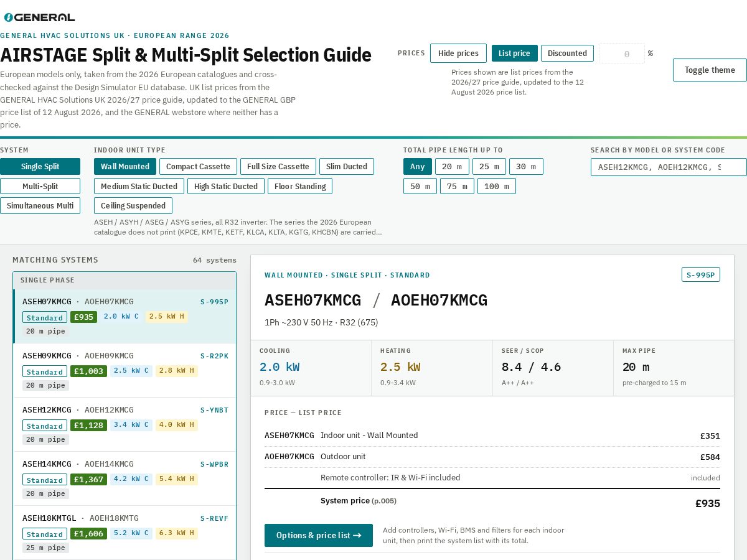The width and height of the screenshot is (747, 560).
Task: Set pipe length filter to Any
Action: click(418, 167)
